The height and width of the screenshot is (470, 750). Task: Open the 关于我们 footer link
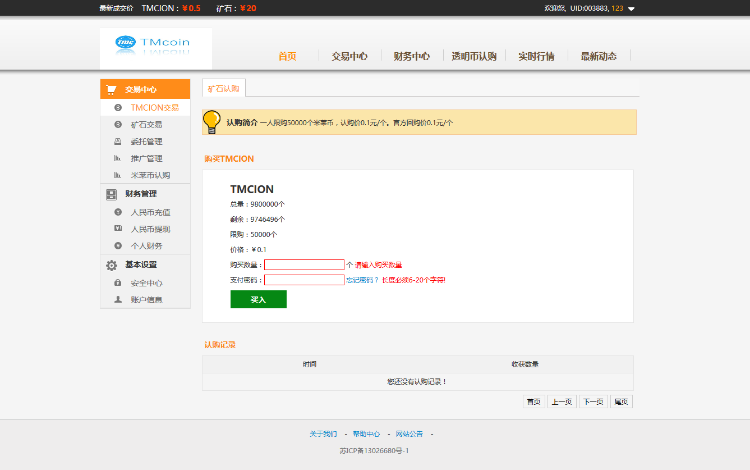click(323, 434)
